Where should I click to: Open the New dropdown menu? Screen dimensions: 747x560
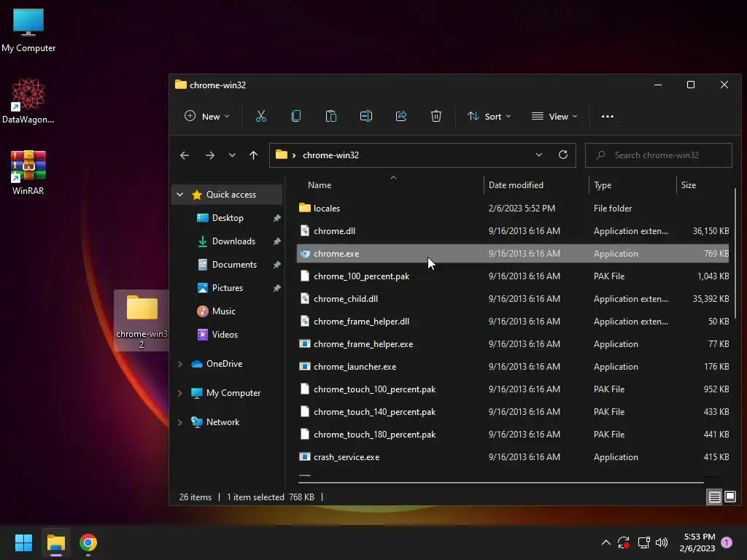pos(206,116)
